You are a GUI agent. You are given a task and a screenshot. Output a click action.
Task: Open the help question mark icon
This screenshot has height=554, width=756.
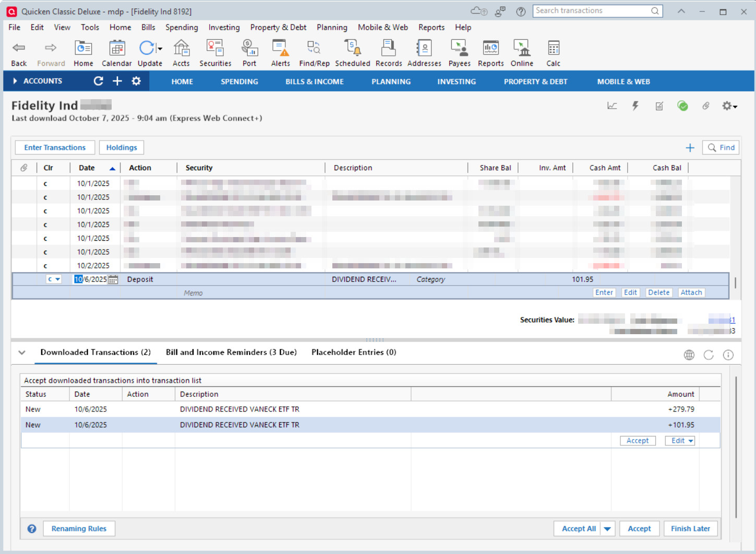tap(521, 11)
